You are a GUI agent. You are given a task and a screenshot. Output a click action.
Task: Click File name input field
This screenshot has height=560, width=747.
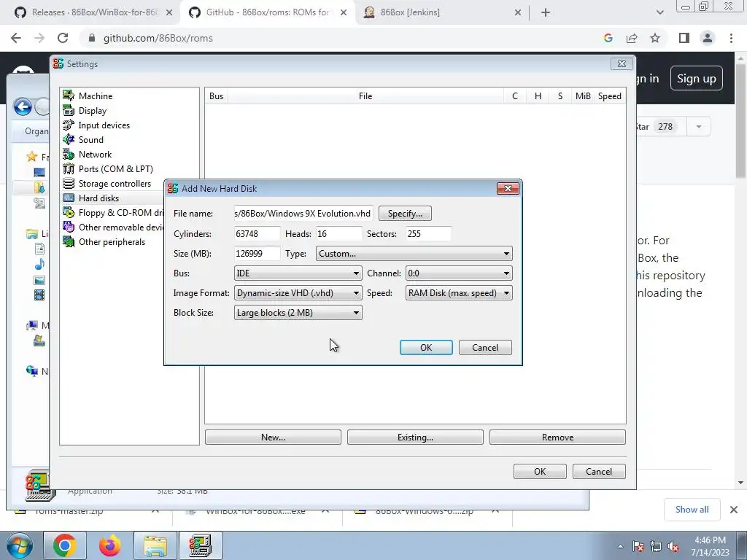coord(303,214)
